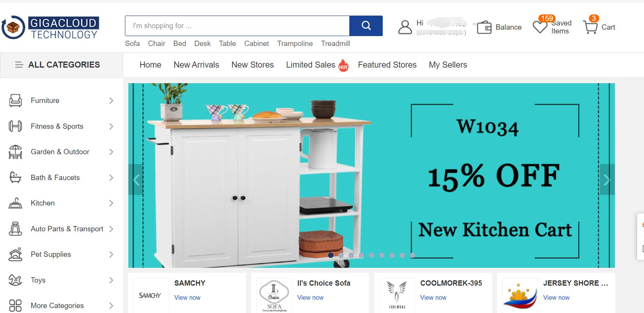This screenshot has width=644, height=313.
Task: Click View now link under SAMCHY
Action: point(187,298)
